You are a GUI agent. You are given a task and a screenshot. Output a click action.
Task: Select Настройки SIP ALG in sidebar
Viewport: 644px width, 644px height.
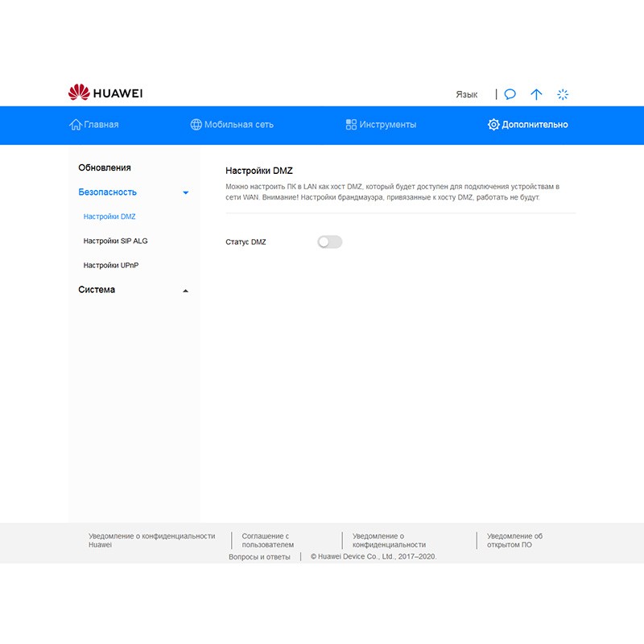coord(115,241)
